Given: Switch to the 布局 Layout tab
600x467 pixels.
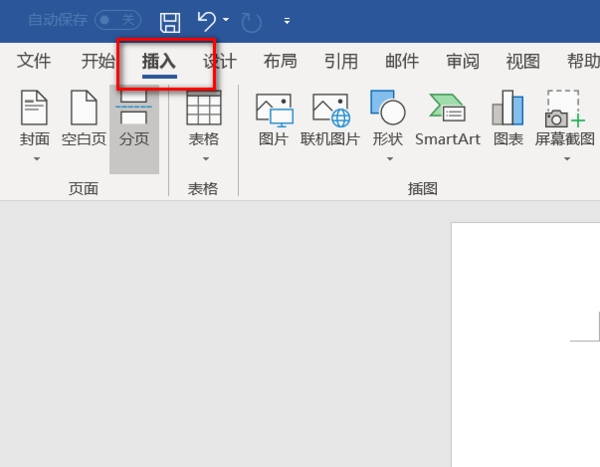Looking at the screenshot, I should [x=280, y=61].
